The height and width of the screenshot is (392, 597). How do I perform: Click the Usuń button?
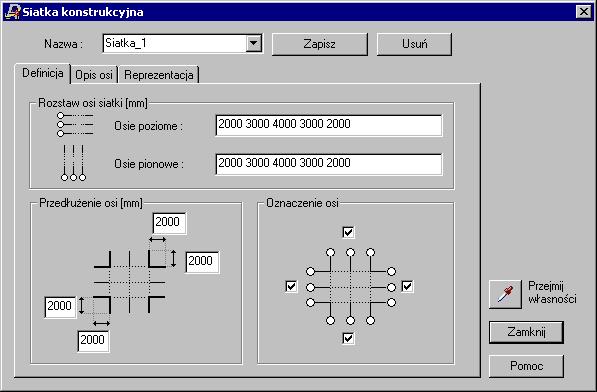click(x=414, y=44)
